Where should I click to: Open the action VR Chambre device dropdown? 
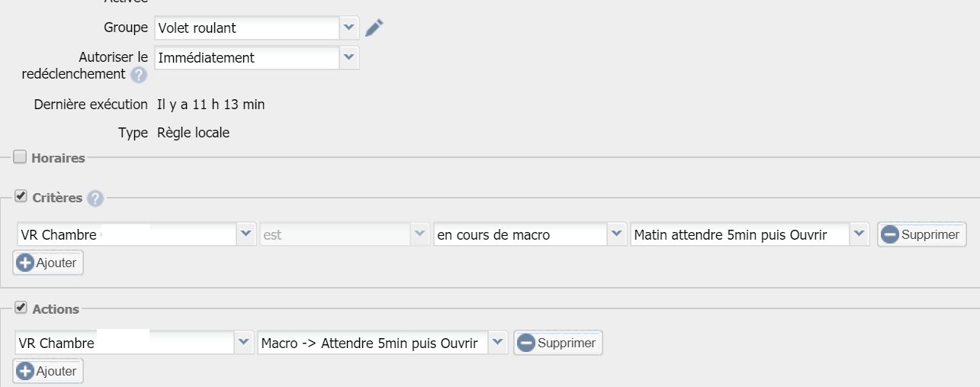[243, 343]
